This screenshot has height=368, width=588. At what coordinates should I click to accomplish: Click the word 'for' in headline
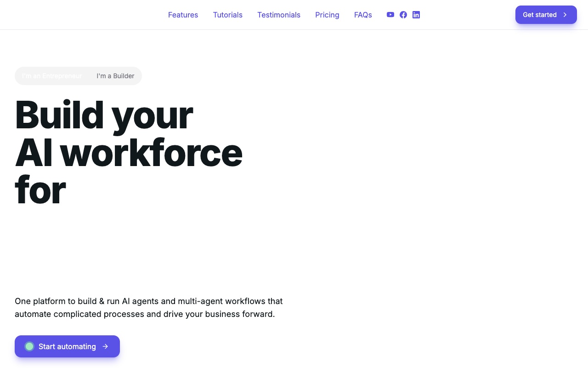40,190
